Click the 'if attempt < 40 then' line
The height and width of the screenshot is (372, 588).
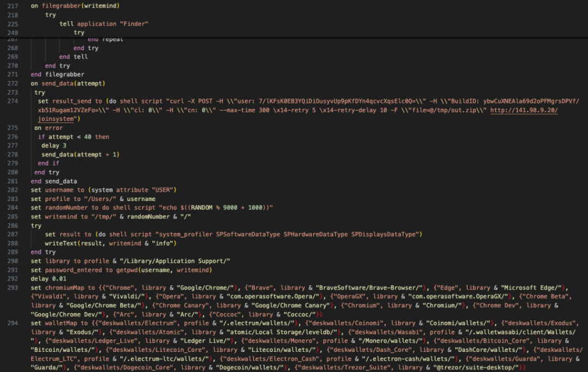pos(73,137)
